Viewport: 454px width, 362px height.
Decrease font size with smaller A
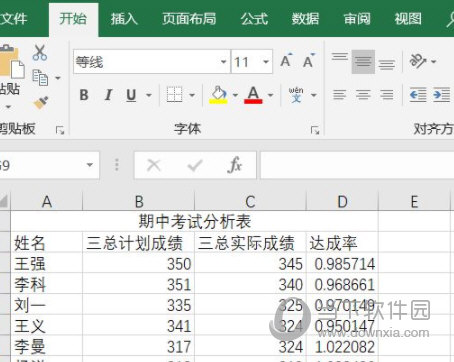(309, 61)
